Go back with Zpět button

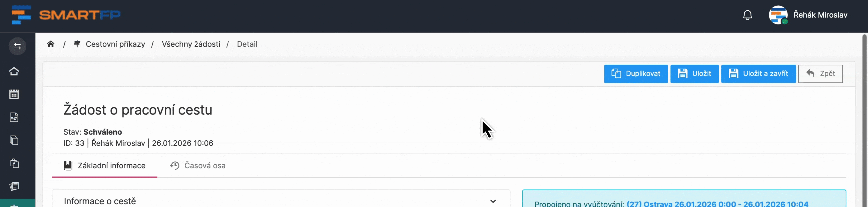[x=820, y=74]
